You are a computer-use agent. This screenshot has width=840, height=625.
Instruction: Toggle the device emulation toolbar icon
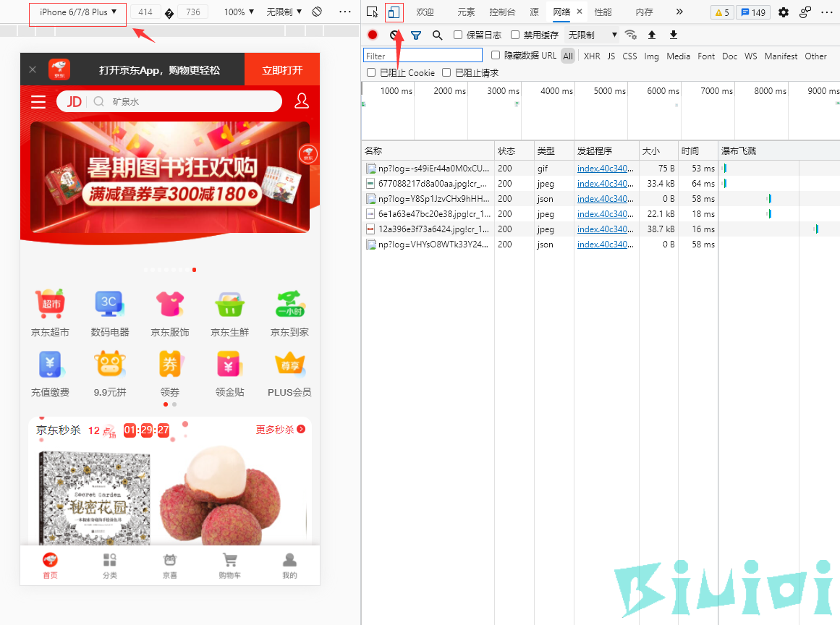(x=394, y=12)
